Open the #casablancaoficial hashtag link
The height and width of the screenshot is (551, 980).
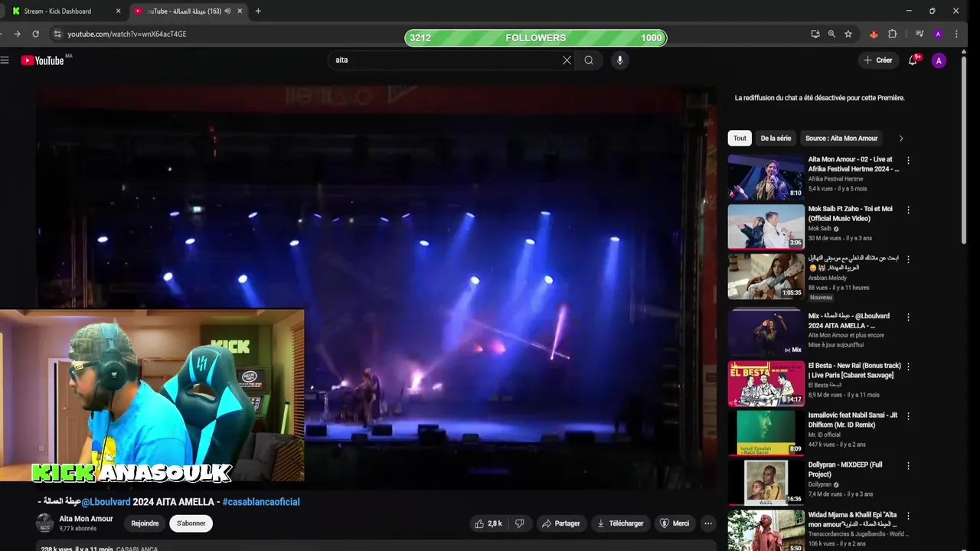coord(261,502)
